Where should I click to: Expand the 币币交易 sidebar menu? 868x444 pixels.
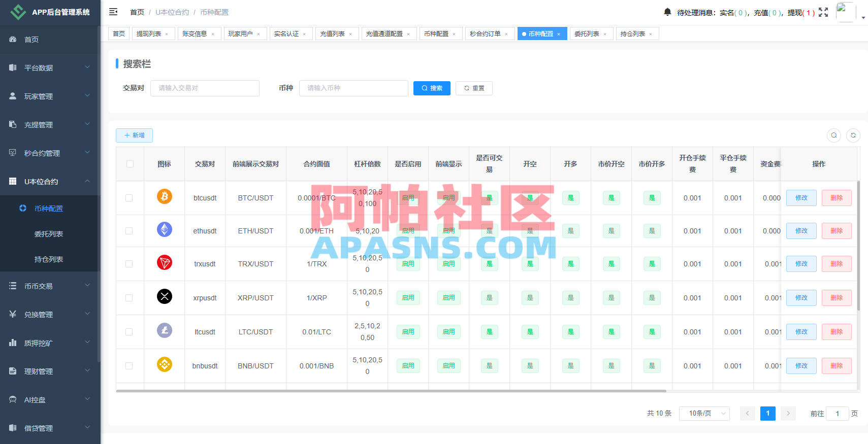pos(50,286)
